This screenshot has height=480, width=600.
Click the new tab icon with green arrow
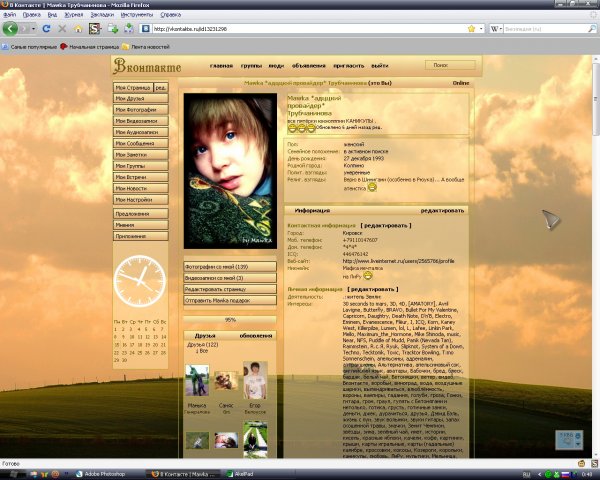pyautogui.click(x=112, y=28)
